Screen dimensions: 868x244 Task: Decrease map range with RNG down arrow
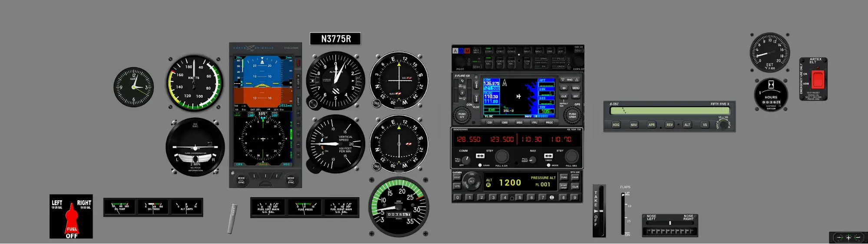(x=563, y=80)
